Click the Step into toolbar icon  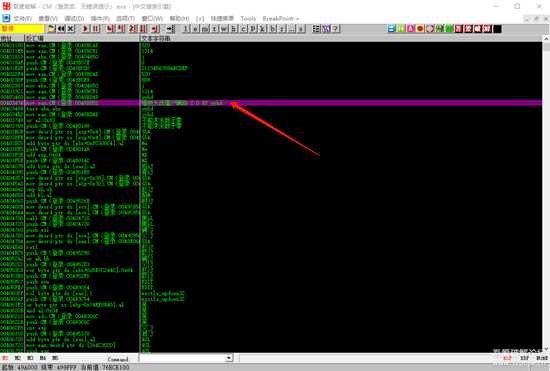coord(110,29)
